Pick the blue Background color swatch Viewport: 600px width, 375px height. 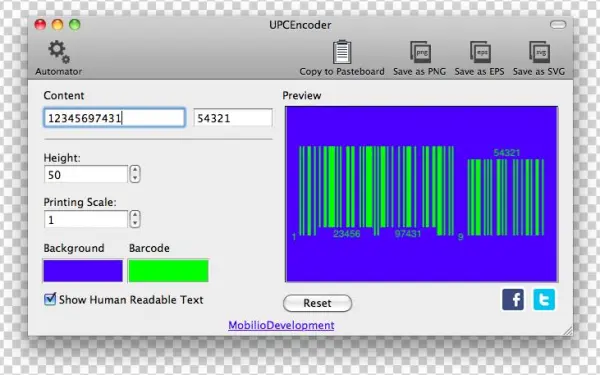pos(83,271)
